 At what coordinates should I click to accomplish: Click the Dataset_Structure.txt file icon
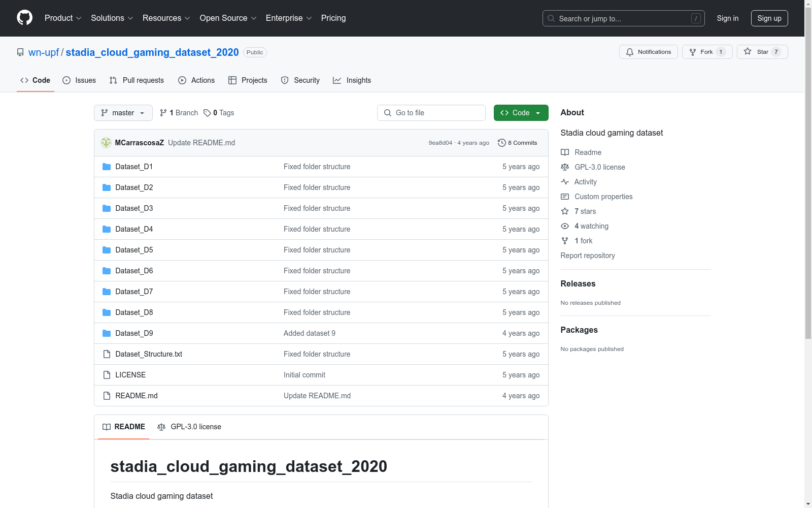point(107,354)
